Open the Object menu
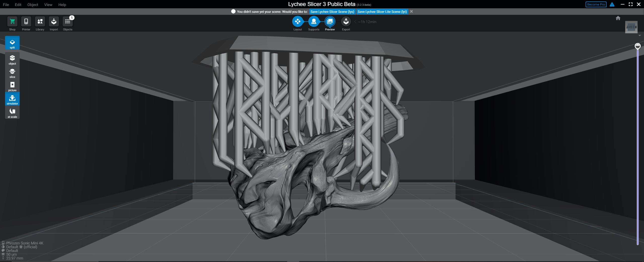Viewport: 644px width, 262px height. click(x=33, y=5)
